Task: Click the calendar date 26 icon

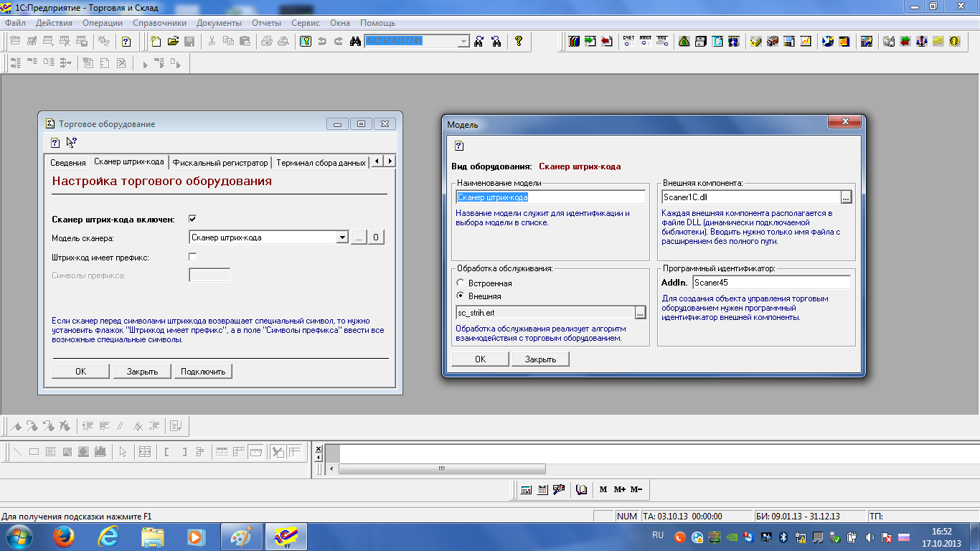Action: point(844,42)
